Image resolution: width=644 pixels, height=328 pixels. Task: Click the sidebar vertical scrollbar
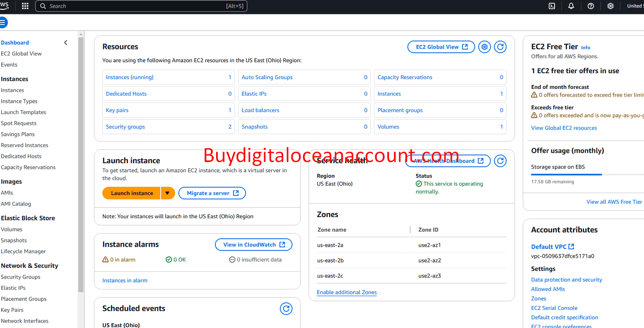coord(81,165)
